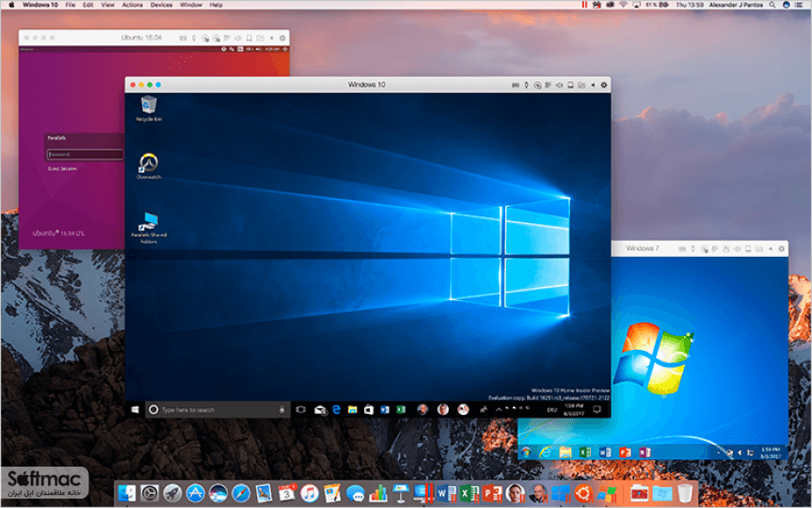This screenshot has height=508, width=812.
Task: Open configuration gear in Ubuntu 16.04 window
Action: coord(282,38)
